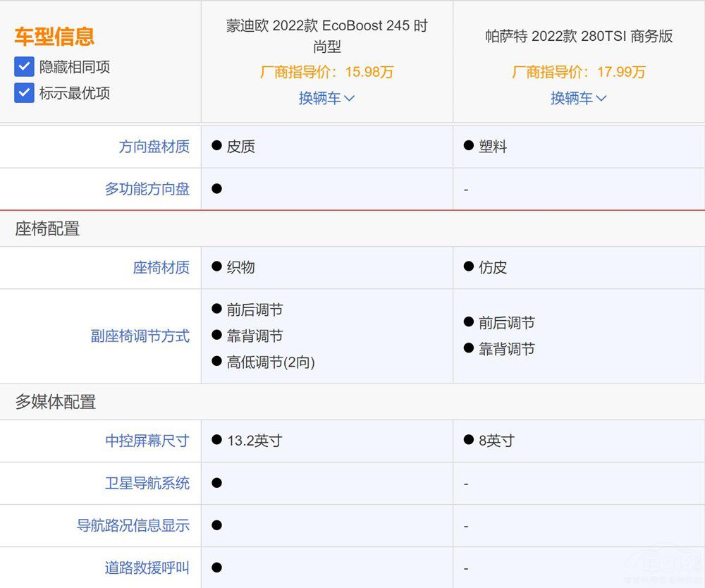Click the 车型信息 heading
Viewport: 705px width, 588px height.
tap(54, 37)
